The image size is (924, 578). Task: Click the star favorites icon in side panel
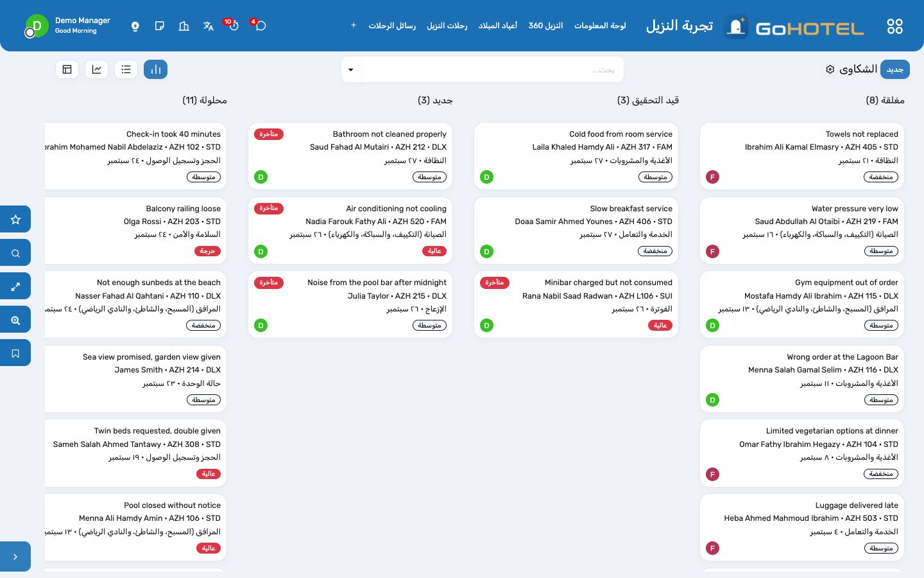pos(15,220)
